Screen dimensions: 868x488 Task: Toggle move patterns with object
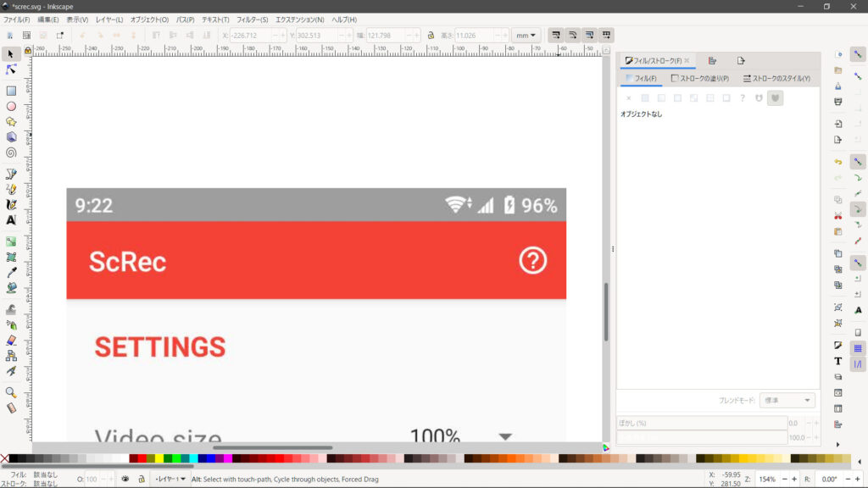[x=607, y=36]
